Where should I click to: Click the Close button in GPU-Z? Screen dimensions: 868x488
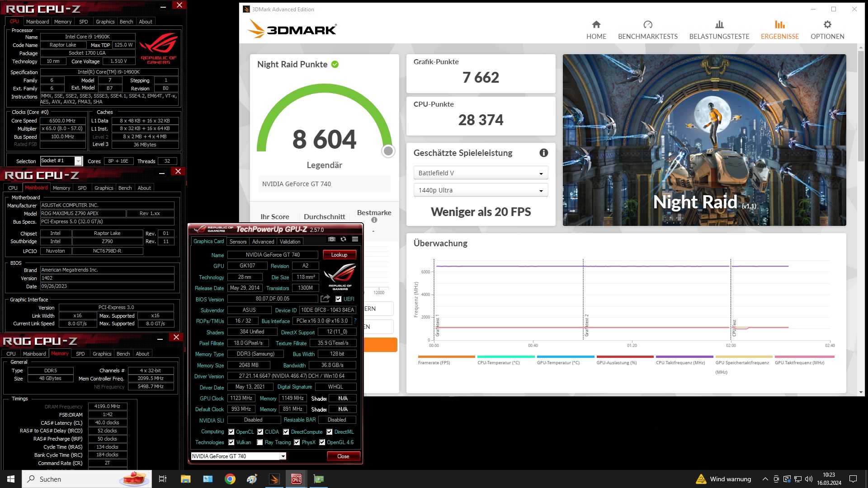[343, 456]
